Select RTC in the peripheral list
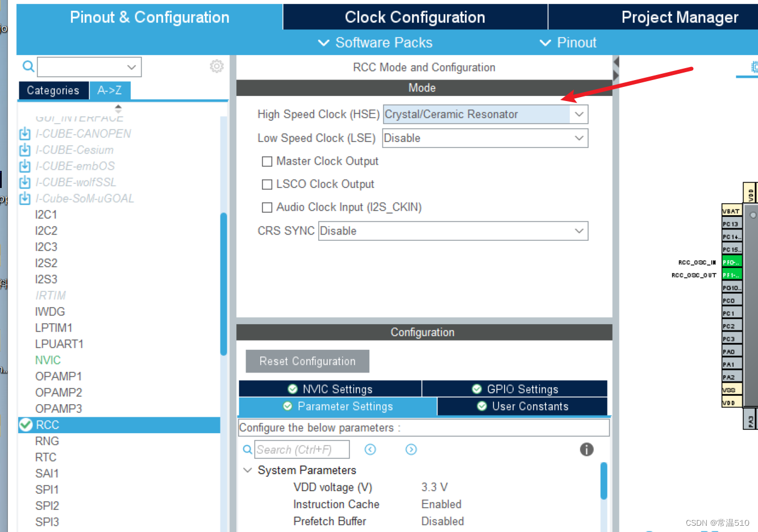 point(45,457)
